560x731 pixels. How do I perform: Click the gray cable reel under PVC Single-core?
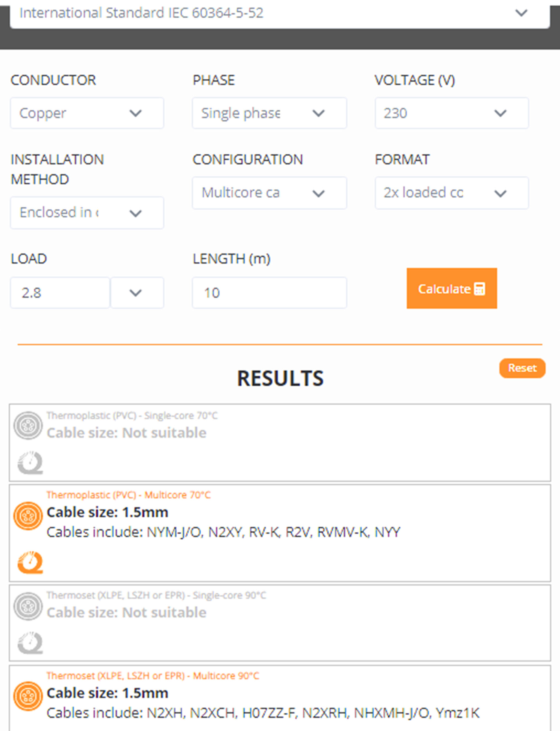coord(30,463)
